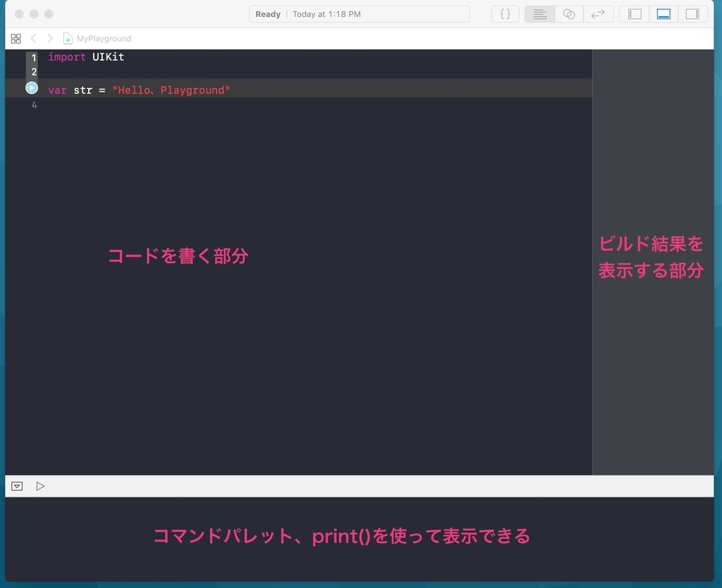Click the Today at 1:18 PM timestamp

(326, 14)
